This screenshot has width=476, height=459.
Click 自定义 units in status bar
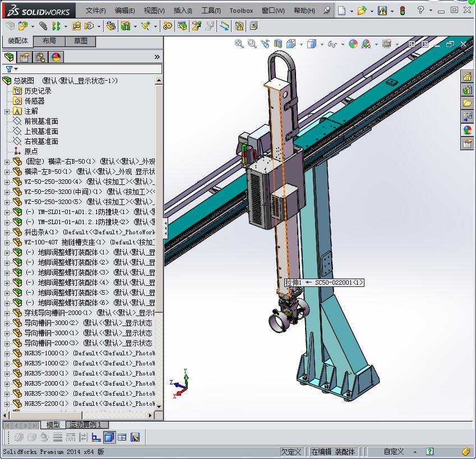click(394, 451)
